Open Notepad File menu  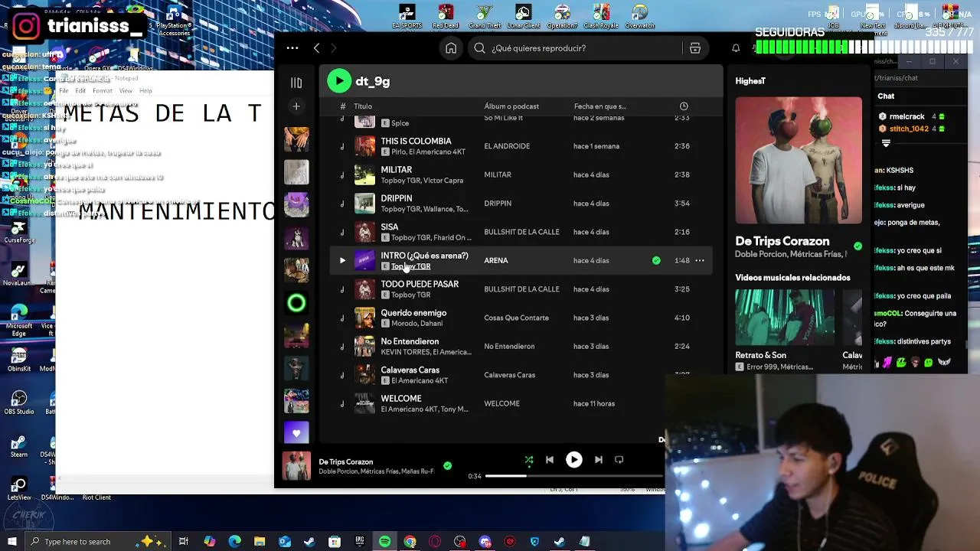coord(64,91)
